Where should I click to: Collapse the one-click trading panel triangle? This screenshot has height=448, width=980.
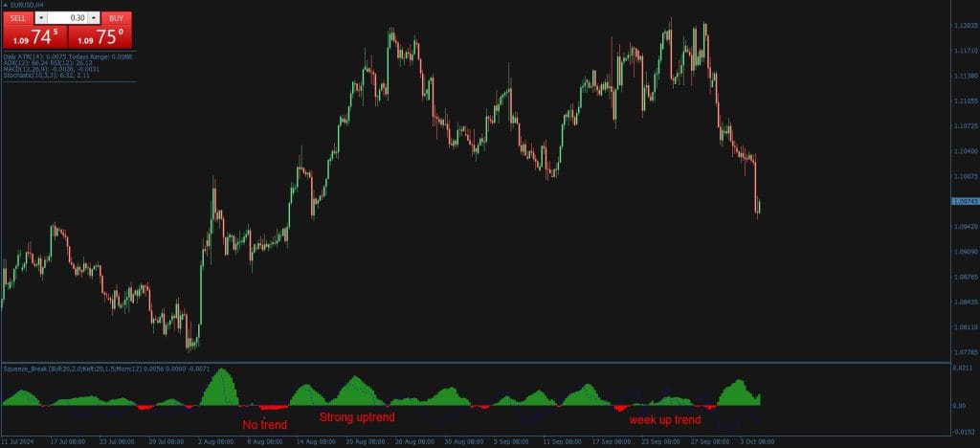[7, 5]
